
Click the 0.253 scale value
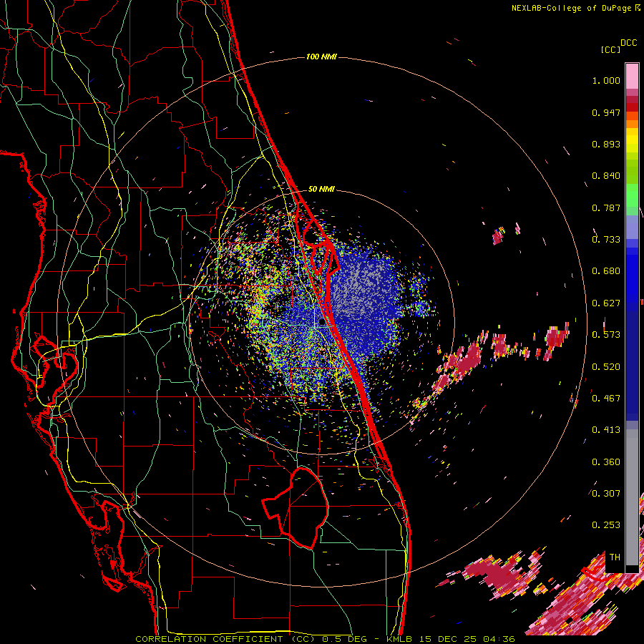[606, 525]
